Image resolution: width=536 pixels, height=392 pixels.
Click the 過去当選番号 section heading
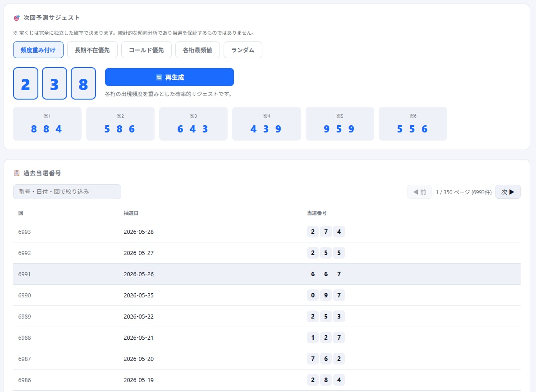tap(42, 173)
